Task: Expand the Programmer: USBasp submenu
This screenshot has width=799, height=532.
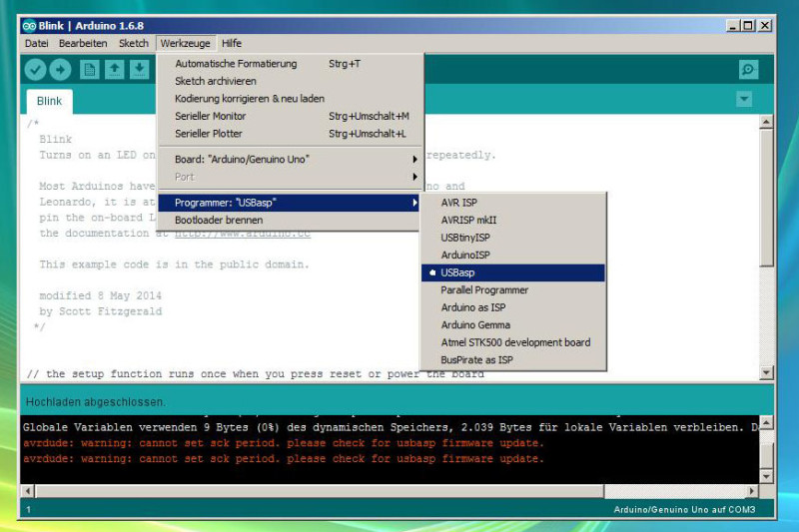Action: 290,203
